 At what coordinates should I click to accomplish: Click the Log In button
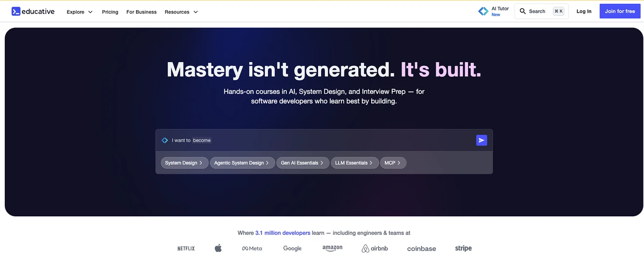click(584, 11)
